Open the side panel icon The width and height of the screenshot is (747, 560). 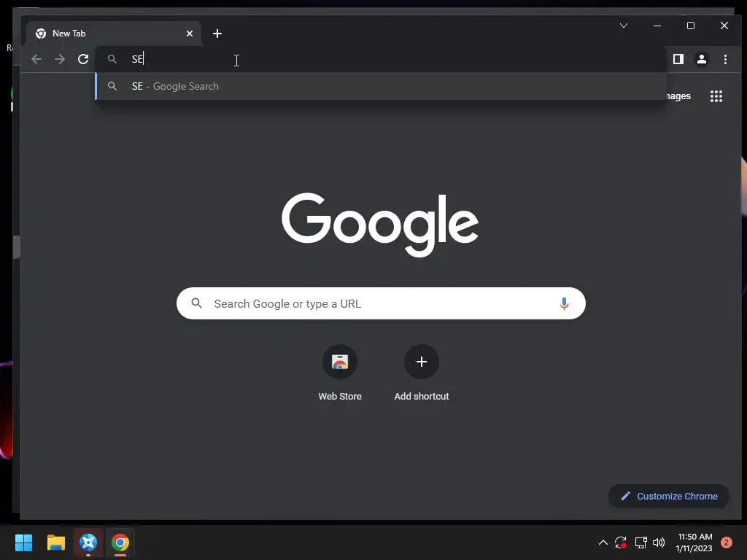pyautogui.click(x=678, y=59)
